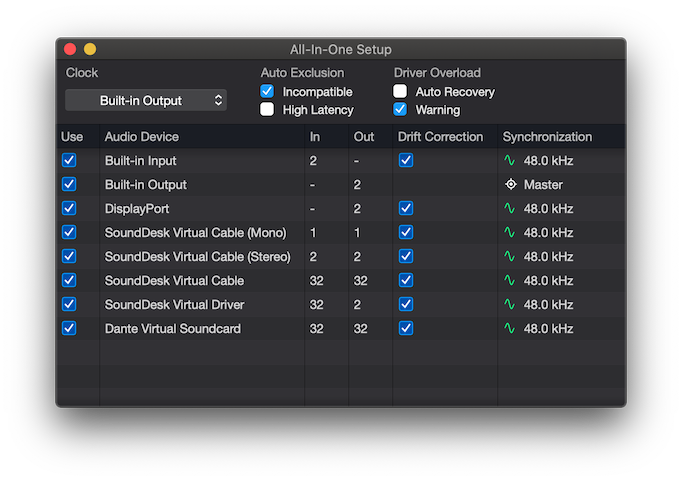This screenshot has height=481, width=682.
Task: Click the Master sync icon for Built-in Output
Action: pyautogui.click(x=509, y=185)
